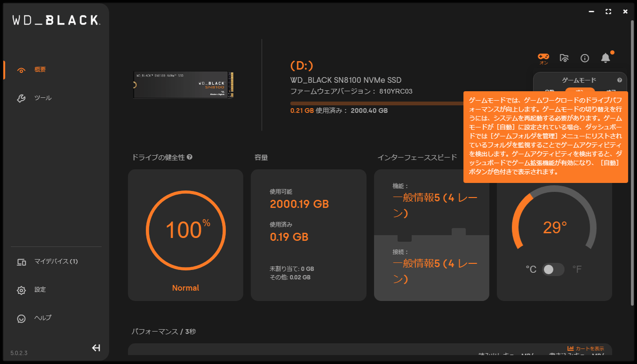Open the ヘルプ help section
637x364 pixels.
pyautogui.click(x=42, y=318)
